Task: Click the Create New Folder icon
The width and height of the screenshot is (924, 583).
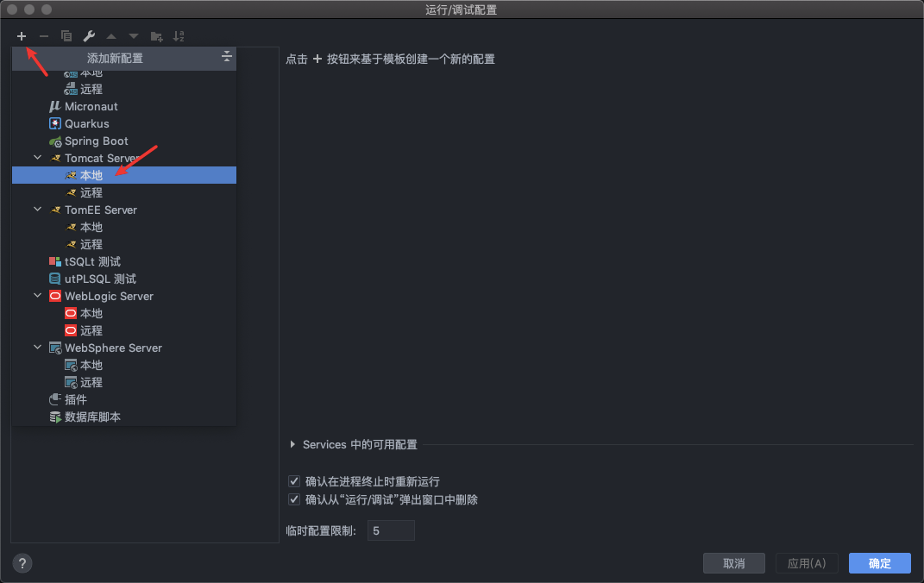Action: tap(156, 36)
